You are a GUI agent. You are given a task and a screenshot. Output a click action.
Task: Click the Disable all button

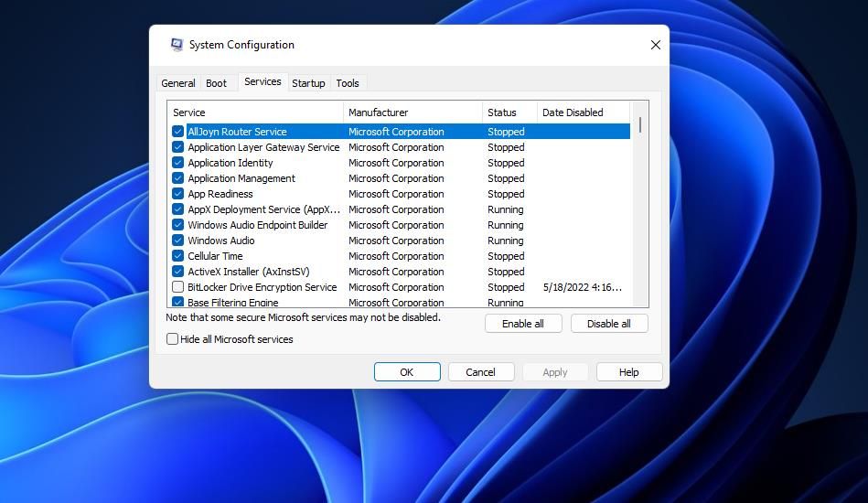(609, 324)
